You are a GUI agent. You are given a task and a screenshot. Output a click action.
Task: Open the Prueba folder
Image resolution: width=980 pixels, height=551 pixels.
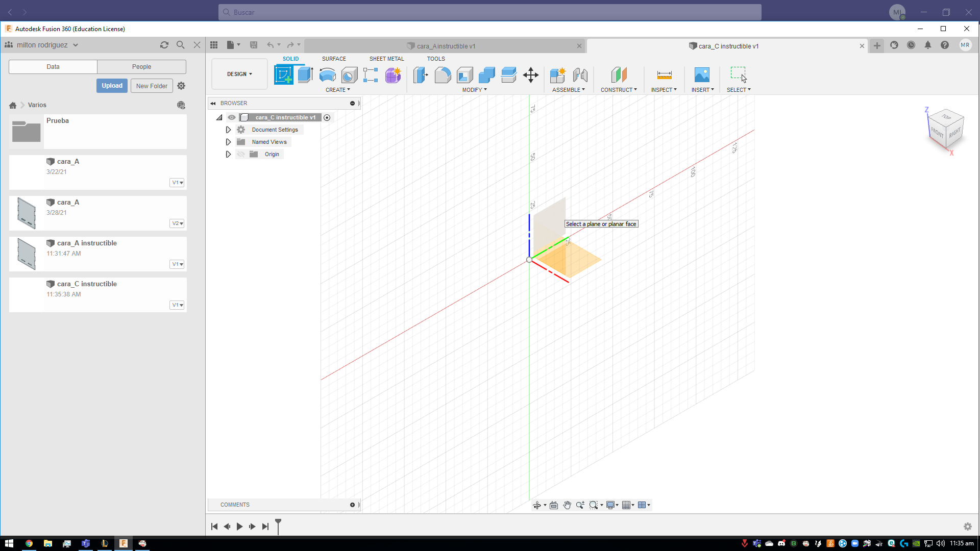[x=97, y=132]
